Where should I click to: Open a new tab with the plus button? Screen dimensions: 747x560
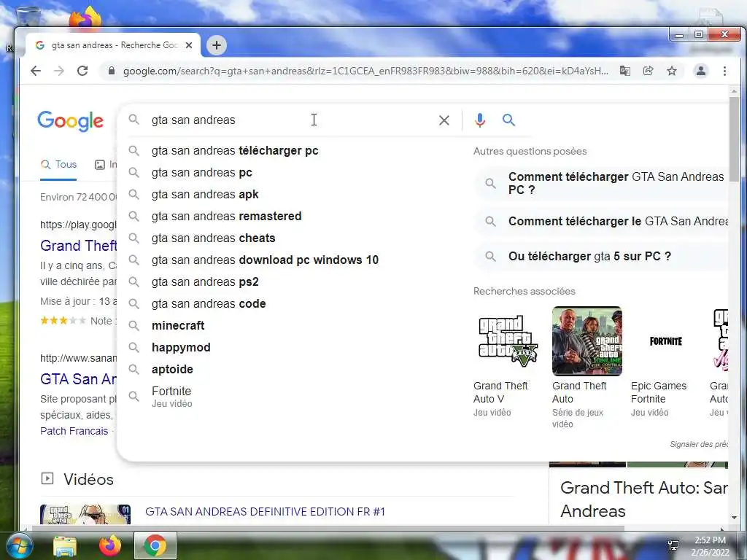(x=217, y=45)
